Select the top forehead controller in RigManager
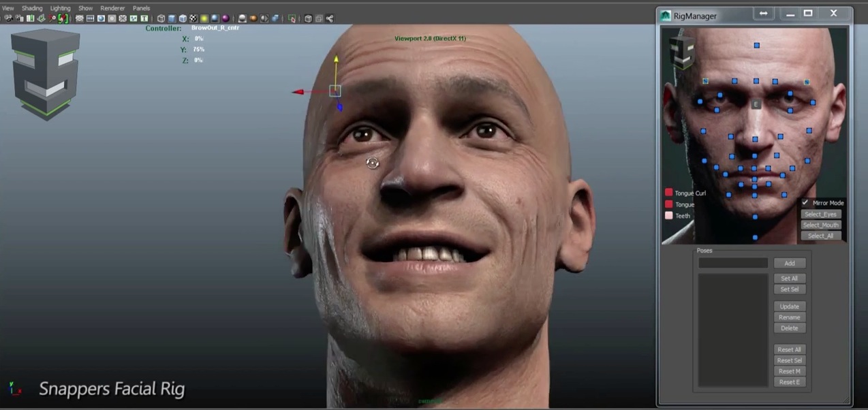Image resolution: width=868 pixels, height=410 pixels. [756, 46]
